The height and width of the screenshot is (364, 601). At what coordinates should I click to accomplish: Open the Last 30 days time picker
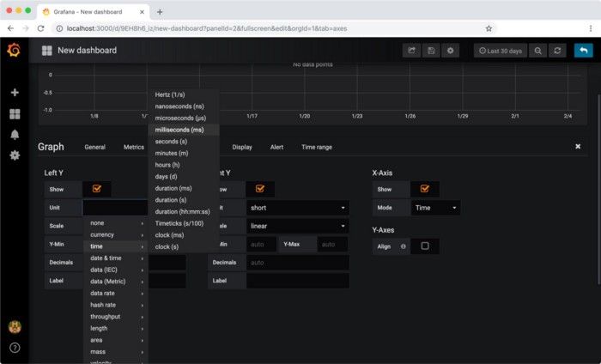[501, 51]
